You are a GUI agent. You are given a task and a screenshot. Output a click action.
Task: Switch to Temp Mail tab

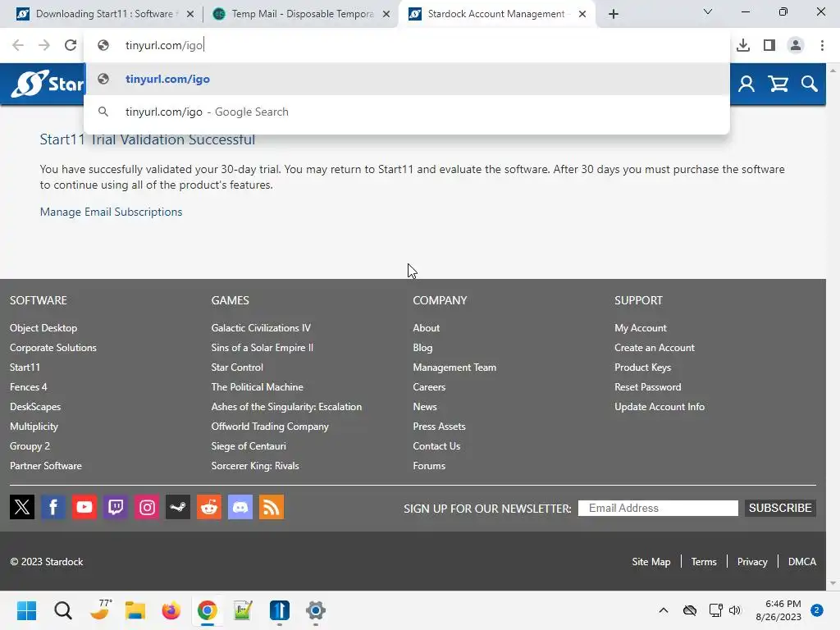pyautogui.click(x=302, y=14)
